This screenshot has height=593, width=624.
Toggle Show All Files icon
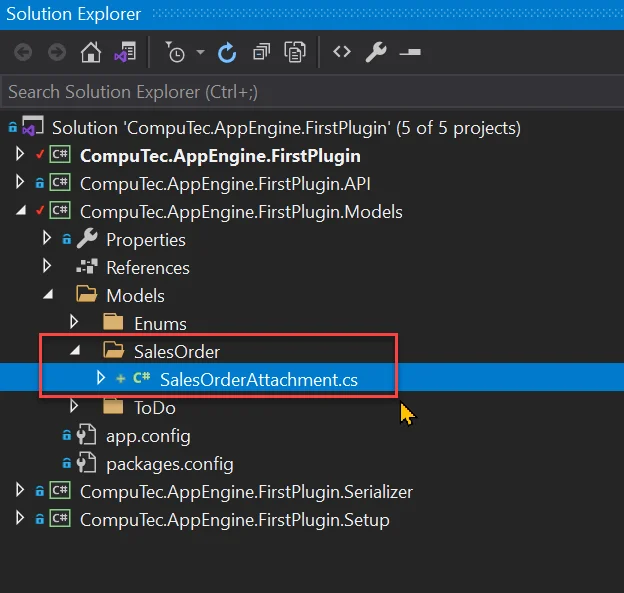tap(294, 52)
